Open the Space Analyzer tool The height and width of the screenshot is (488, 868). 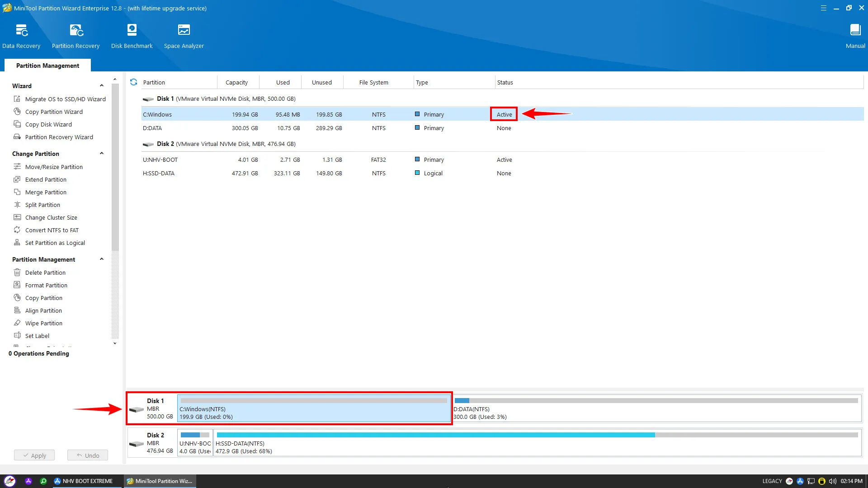[184, 36]
